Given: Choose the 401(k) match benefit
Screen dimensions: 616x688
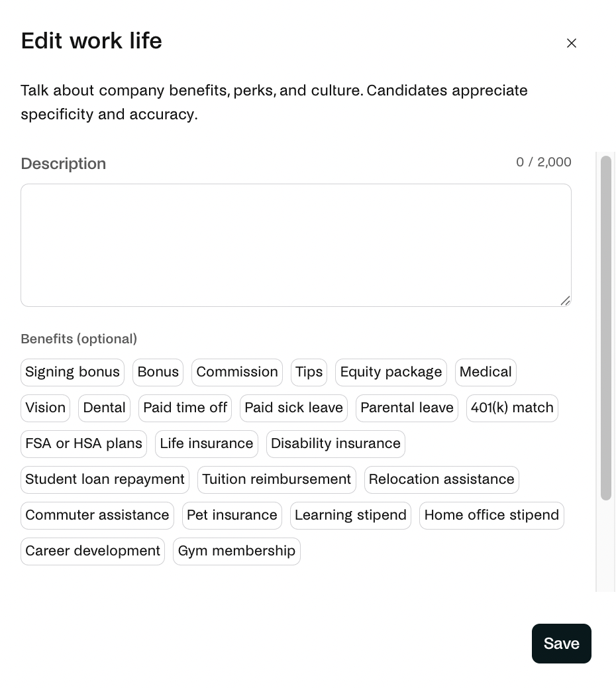Looking at the screenshot, I should click(x=512, y=408).
